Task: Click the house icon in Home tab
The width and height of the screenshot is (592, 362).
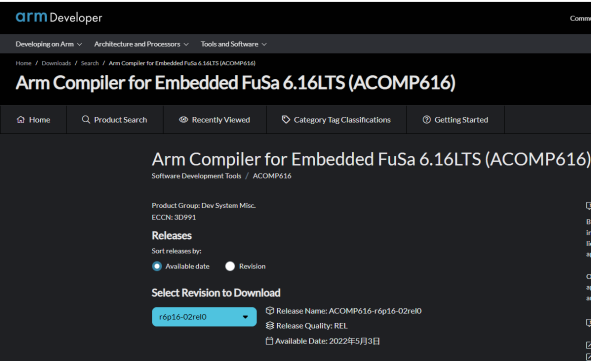Action: point(21,120)
